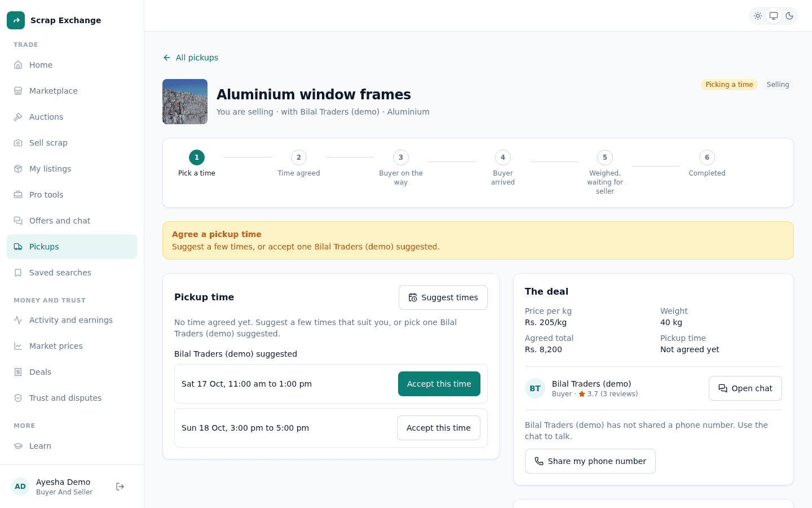The image size is (812, 508).
Task: Click the Offers and chat icon
Action: tap(18, 221)
